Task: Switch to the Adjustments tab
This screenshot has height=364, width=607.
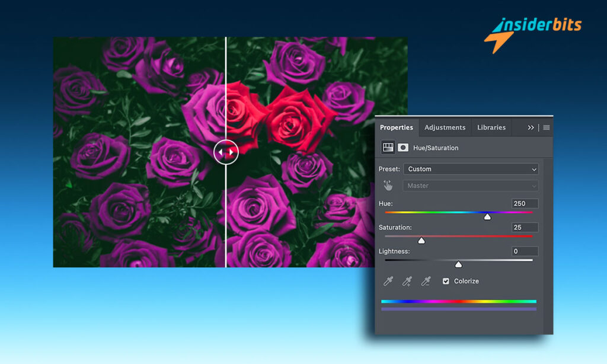Action: (x=445, y=127)
